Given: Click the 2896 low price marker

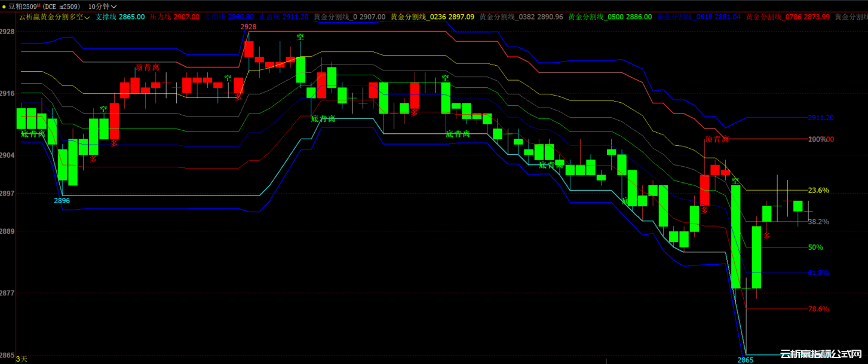Looking at the screenshot, I should [62, 201].
